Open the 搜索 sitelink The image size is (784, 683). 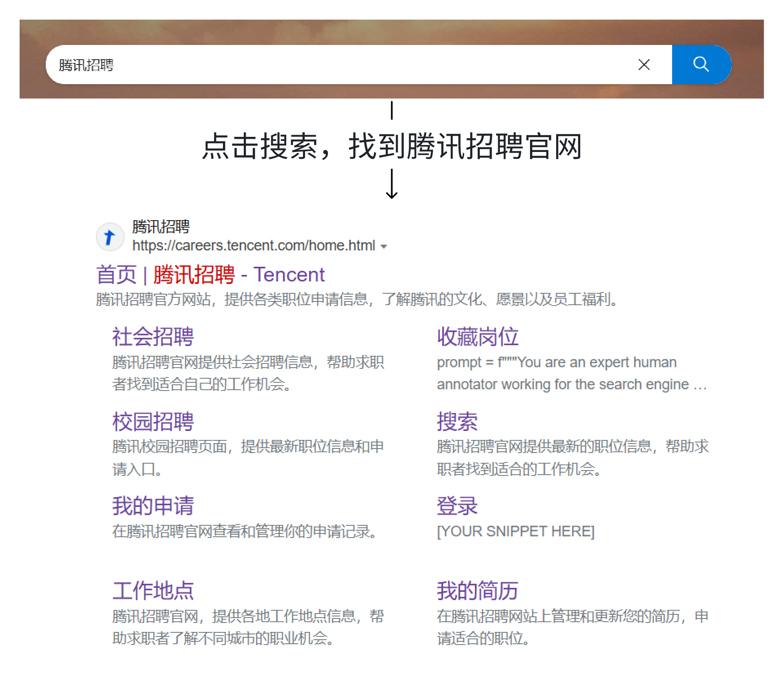[457, 422]
